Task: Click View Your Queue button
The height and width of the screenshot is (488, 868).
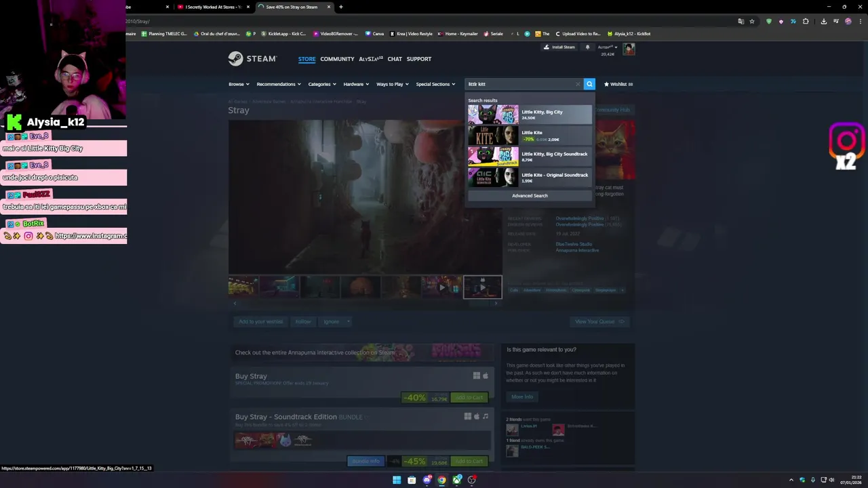Action: click(600, 321)
